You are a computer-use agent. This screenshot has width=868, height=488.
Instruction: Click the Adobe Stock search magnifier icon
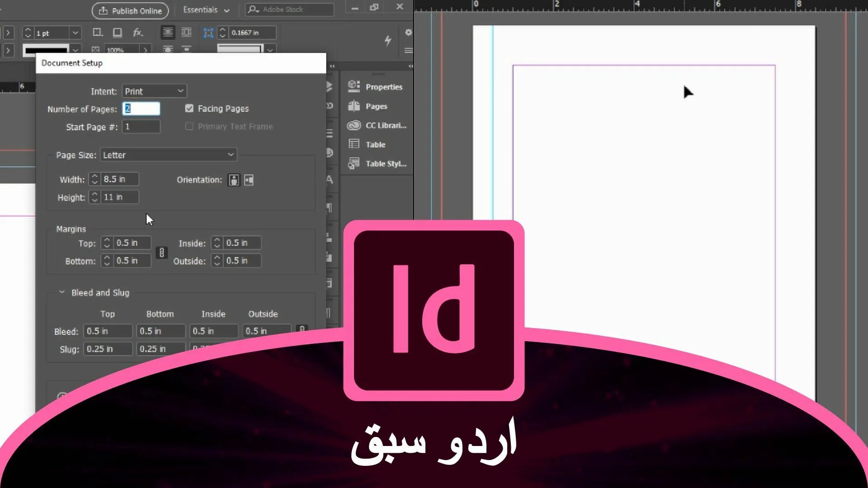(x=254, y=9)
